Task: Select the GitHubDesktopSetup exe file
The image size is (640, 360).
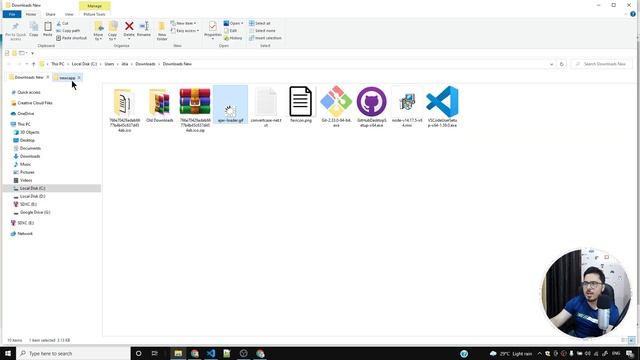Action: (371, 107)
